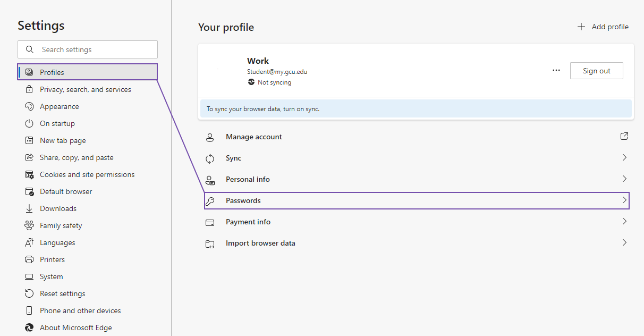Click the Downloads arrow icon

[29, 208]
